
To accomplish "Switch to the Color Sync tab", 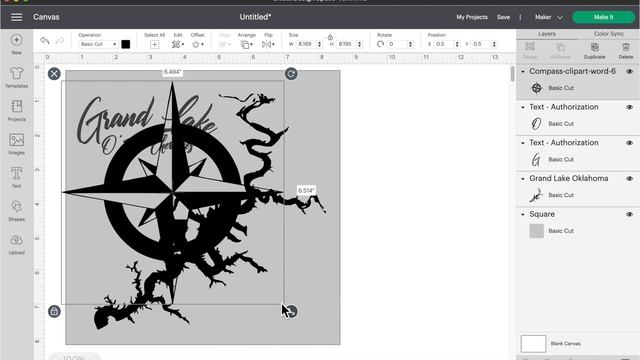I will [609, 34].
